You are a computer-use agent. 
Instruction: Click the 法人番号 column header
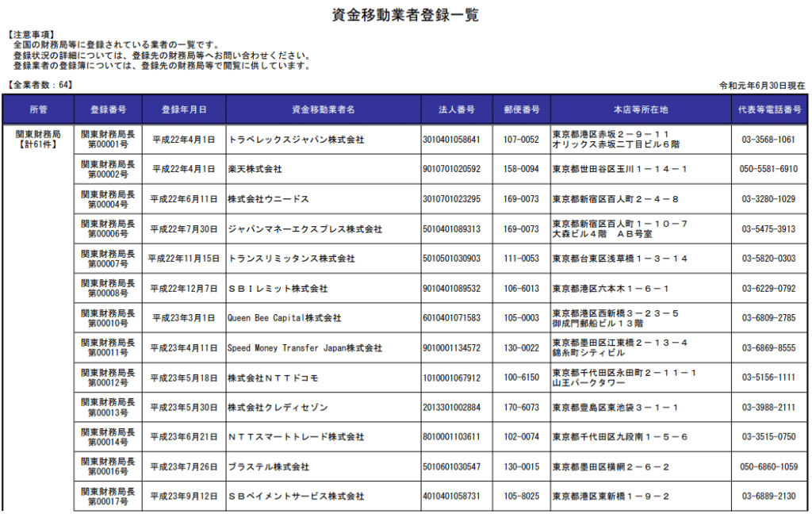[456, 109]
